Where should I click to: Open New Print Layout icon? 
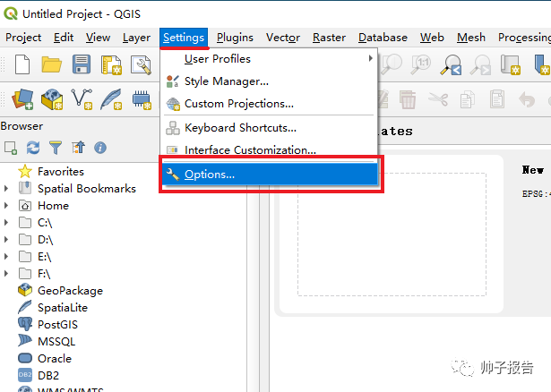pos(111,65)
